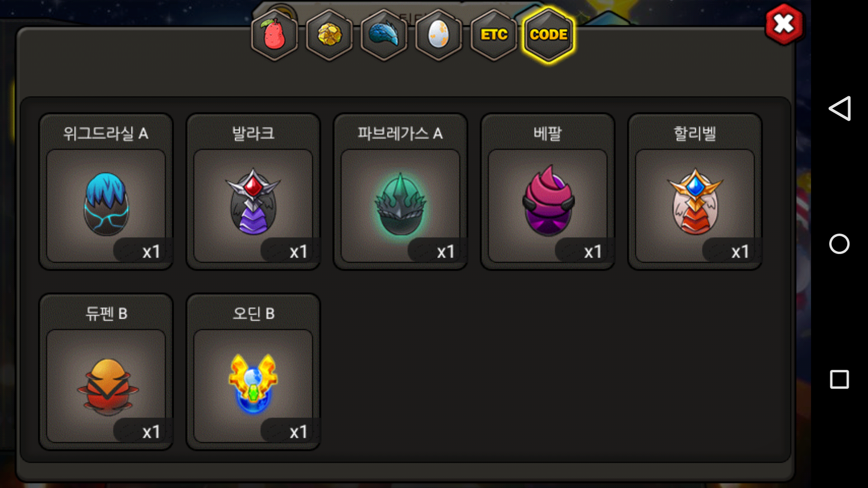This screenshot has height=488, width=868.
Task: Switch to the ETC tab
Action: (494, 35)
